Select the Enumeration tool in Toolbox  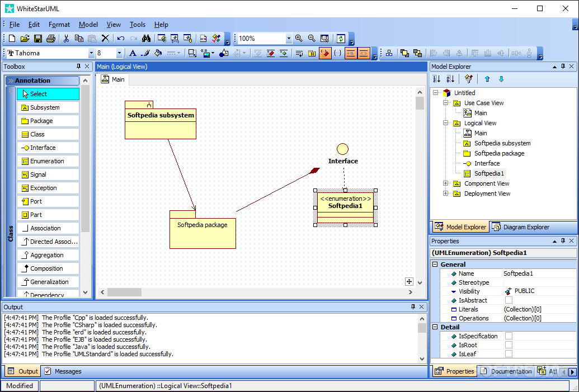click(x=48, y=161)
